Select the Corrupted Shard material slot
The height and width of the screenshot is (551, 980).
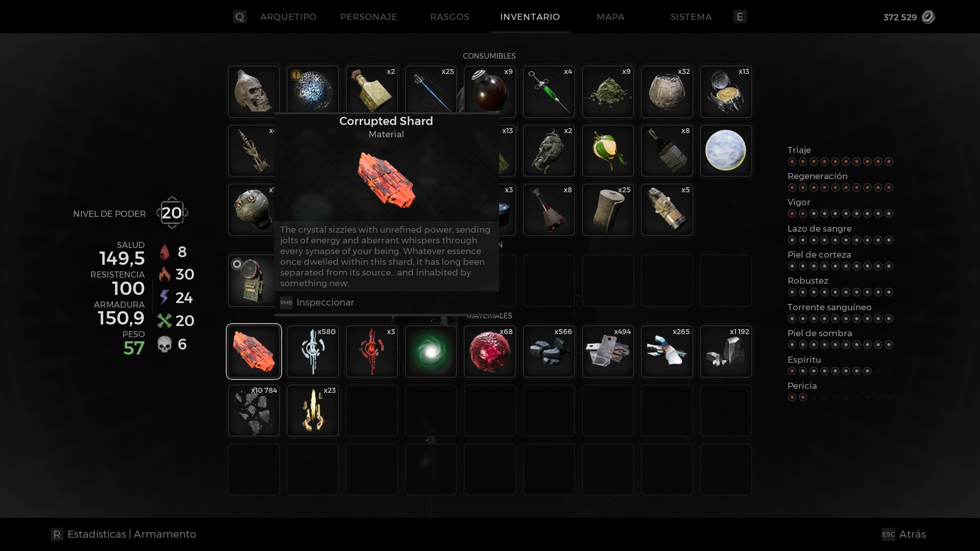pyautogui.click(x=254, y=352)
